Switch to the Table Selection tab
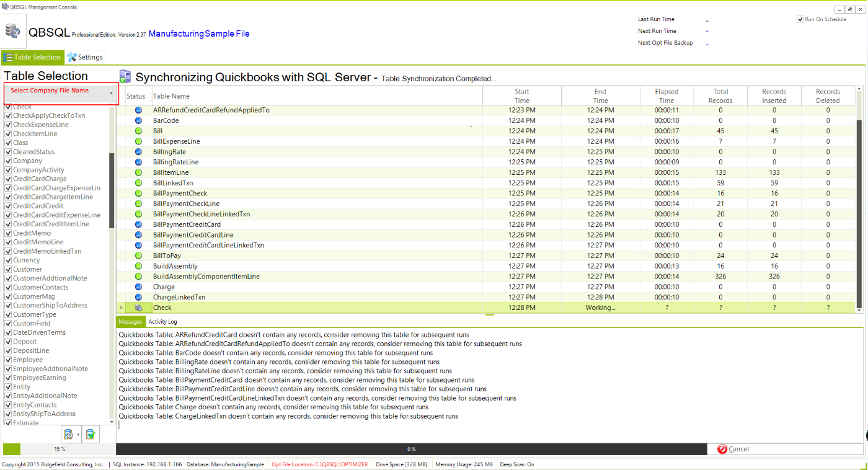868x470 pixels. click(32, 57)
